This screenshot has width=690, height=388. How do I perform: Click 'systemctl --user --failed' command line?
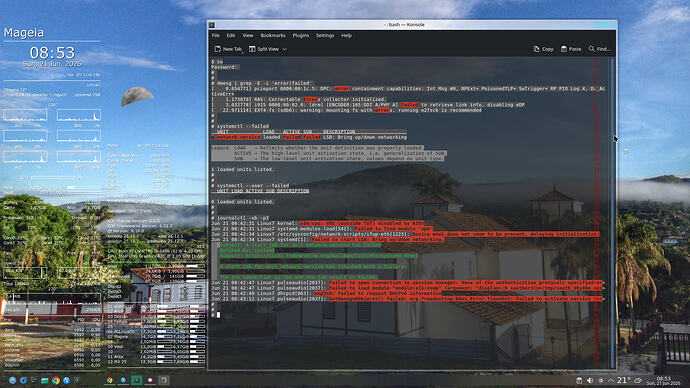tap(250, 186)
